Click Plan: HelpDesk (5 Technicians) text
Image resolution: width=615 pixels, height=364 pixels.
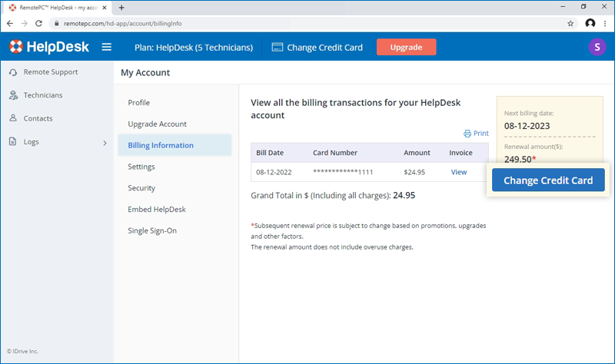click(x=194, y=48)
